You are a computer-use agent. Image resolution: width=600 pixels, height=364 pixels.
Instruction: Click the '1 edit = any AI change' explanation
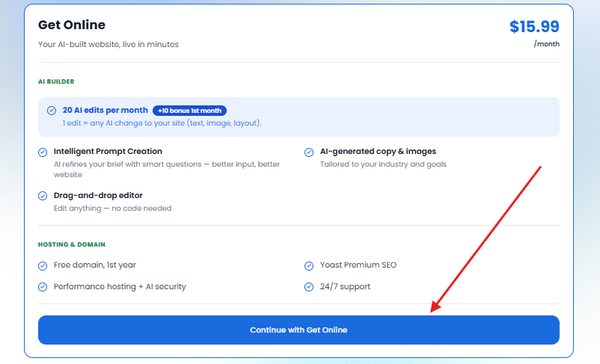162,123
